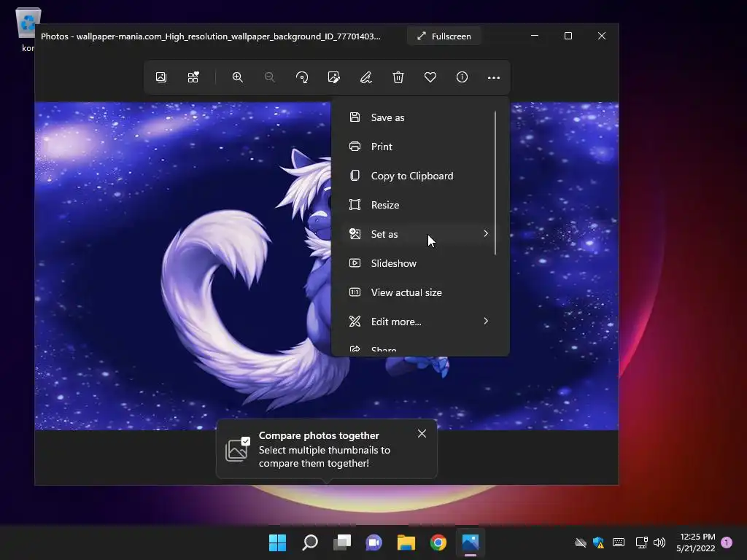The image size is (747, 560).
Task: Rotate the photo with the rotate icon
Action: [x=301, y=77]
